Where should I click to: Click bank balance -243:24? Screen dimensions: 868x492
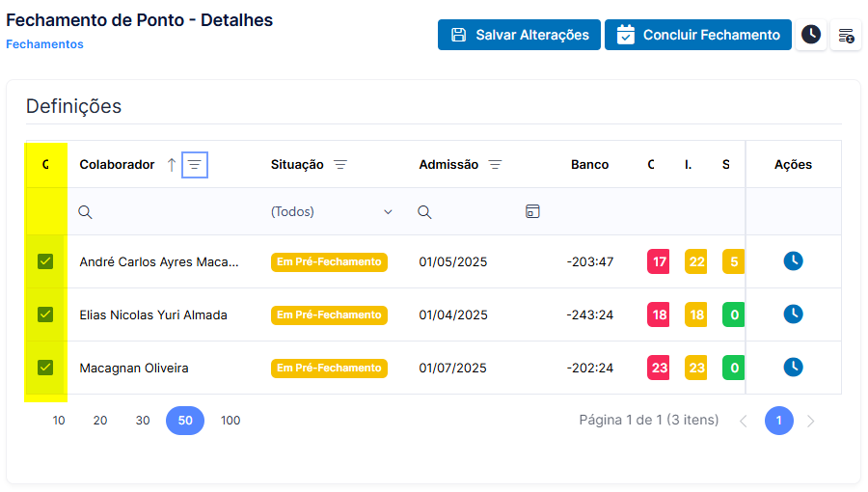[x=590, y=314]
